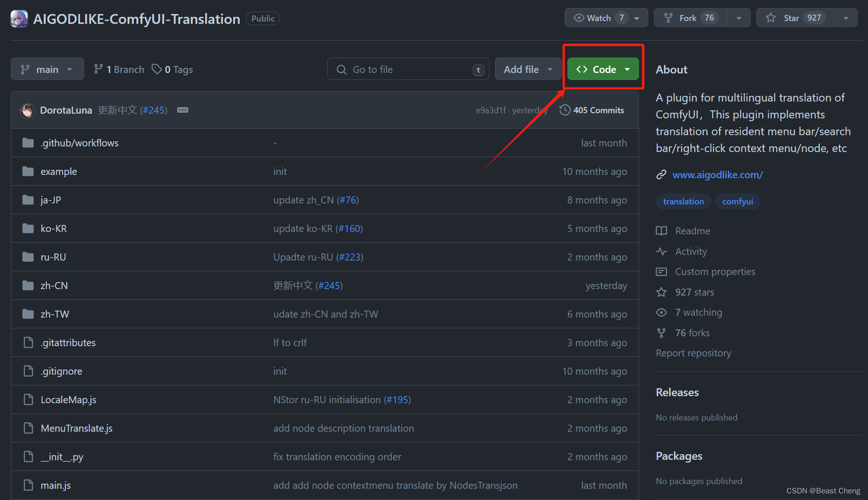This screenshot has width=868, height=500.
Task: Select the translation topic tag
Action: (x=683, y=202)
